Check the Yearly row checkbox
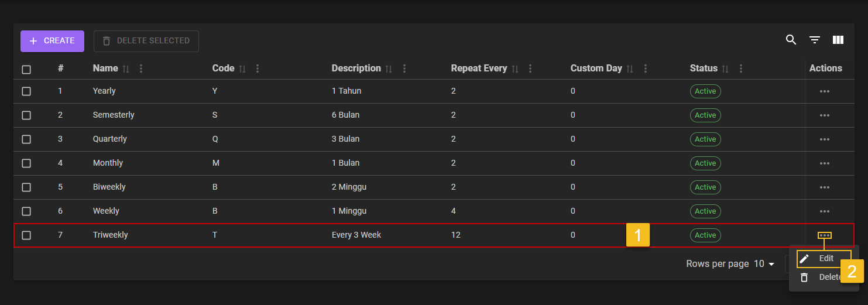This screenshot has width=868, height=305. pyautogui.click(x=26, y=91)
